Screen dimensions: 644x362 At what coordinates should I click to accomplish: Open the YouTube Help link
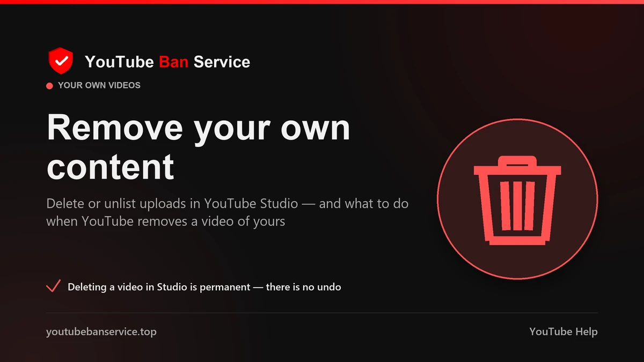click(x=563, y=331)
